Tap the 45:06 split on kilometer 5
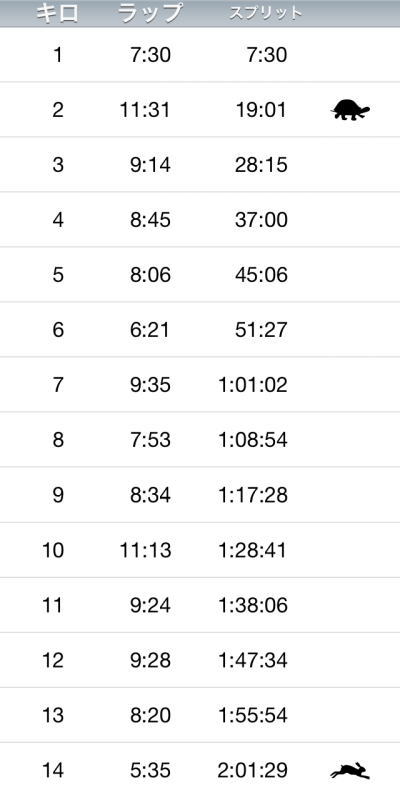 [x=261, y=275]
